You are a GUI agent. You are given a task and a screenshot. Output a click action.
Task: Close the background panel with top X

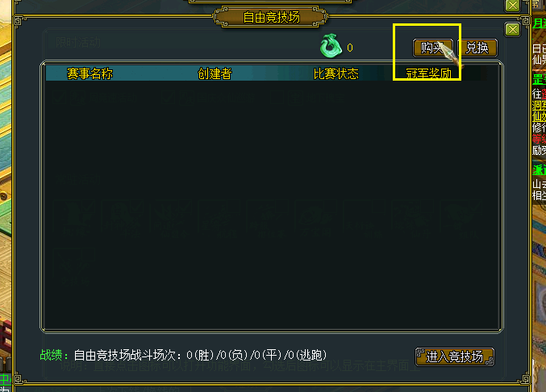[x=512, y=5]
